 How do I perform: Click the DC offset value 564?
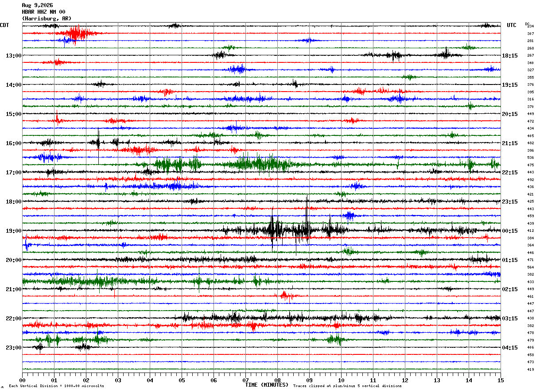click(530, 267)
